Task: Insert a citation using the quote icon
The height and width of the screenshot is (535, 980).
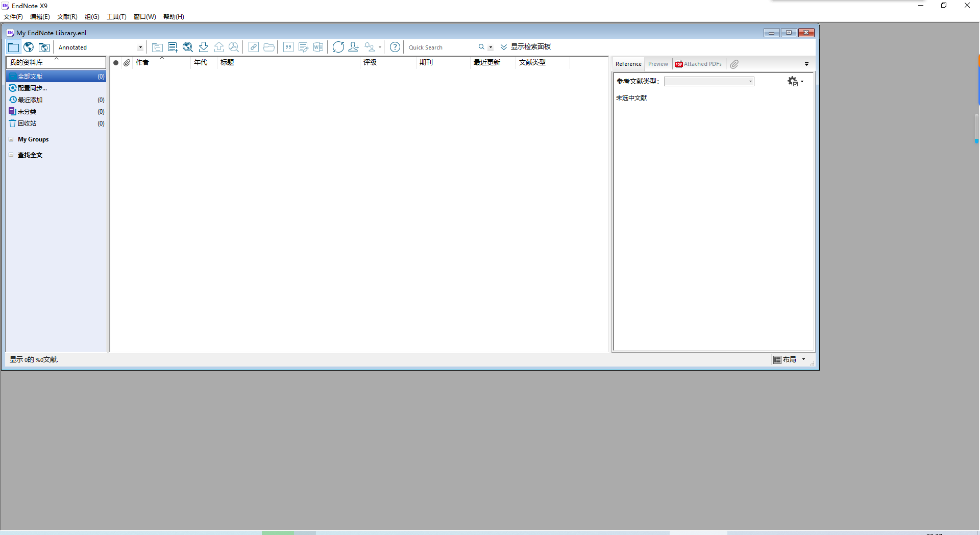Action: (x=288, y=47)
